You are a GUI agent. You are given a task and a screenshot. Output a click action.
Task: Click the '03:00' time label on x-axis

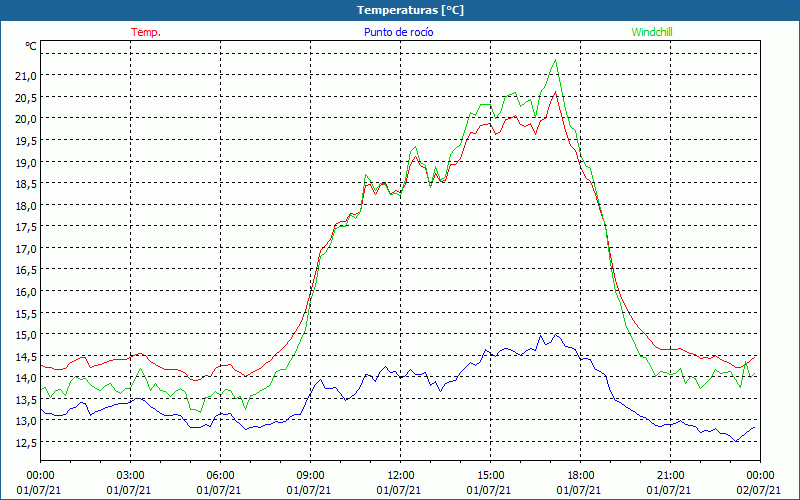pos(131,475)
